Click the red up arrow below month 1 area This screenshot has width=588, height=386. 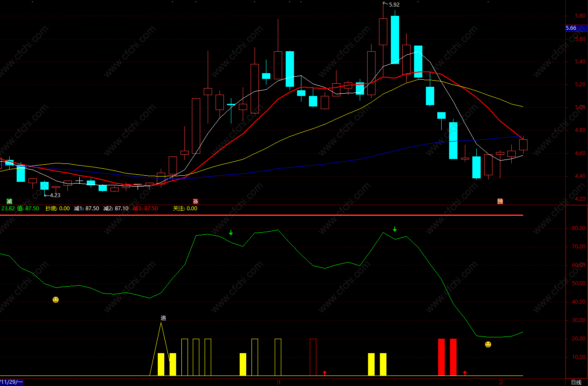pyautogui.click(x=325, y=373)
